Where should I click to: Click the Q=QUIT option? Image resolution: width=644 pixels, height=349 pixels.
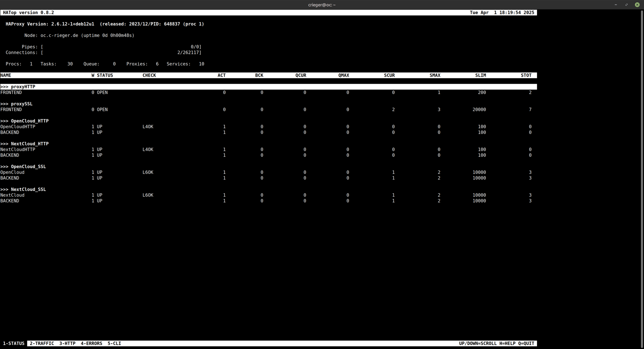pyautogui.click(x=526, y=343)
